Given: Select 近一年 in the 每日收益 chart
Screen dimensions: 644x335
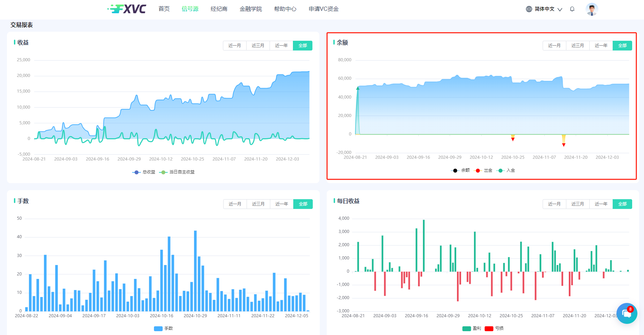Looking at the screenshot, I should pyautogui.click(x=601, y=204).
